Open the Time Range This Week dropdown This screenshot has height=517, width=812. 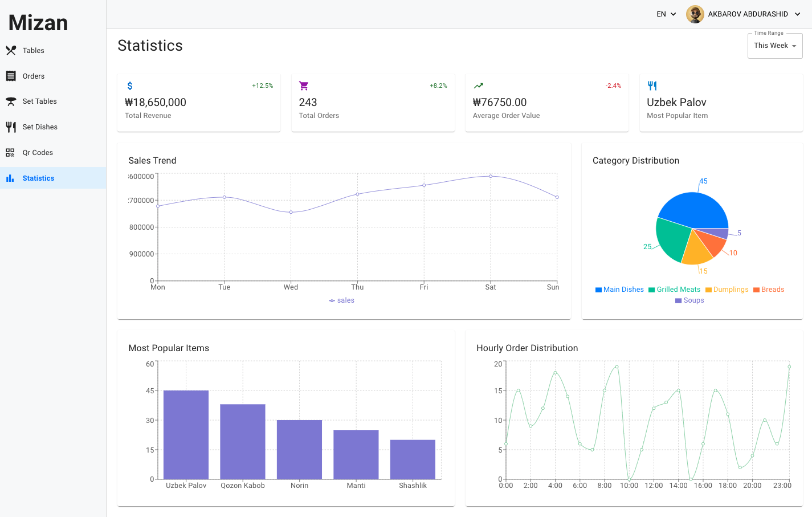click(x=774, y=46)
